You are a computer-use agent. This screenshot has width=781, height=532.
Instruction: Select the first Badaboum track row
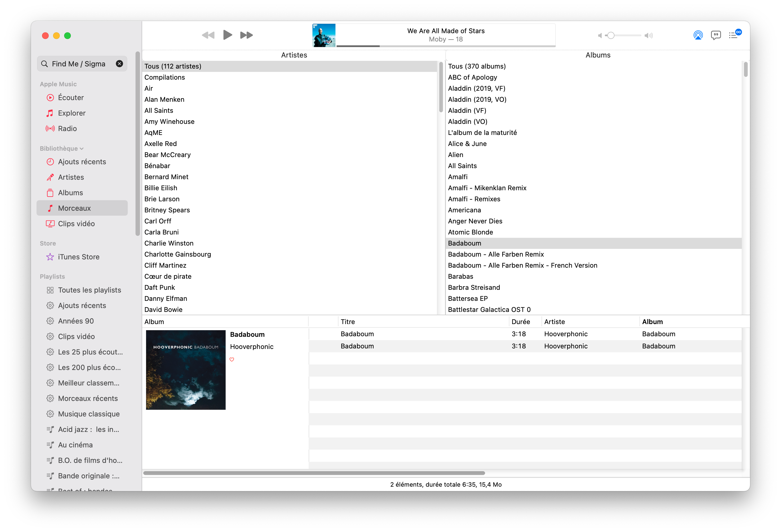click(525, 334)
